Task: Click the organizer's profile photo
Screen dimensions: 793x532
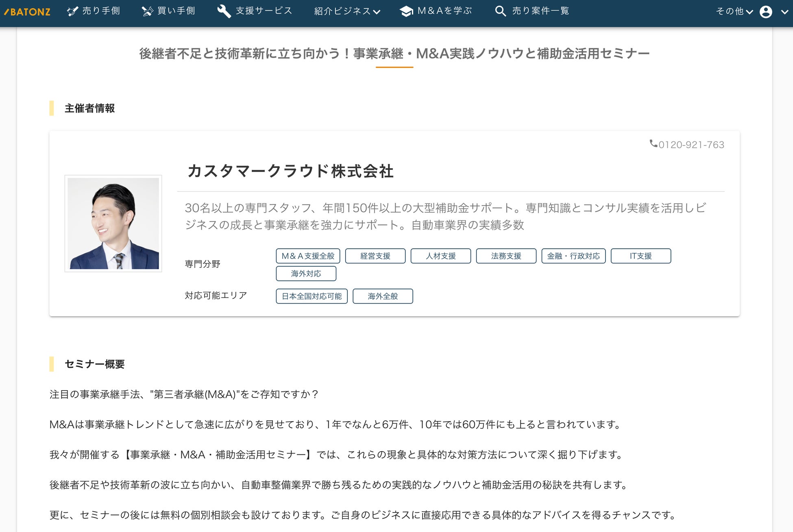Action: 113,224
